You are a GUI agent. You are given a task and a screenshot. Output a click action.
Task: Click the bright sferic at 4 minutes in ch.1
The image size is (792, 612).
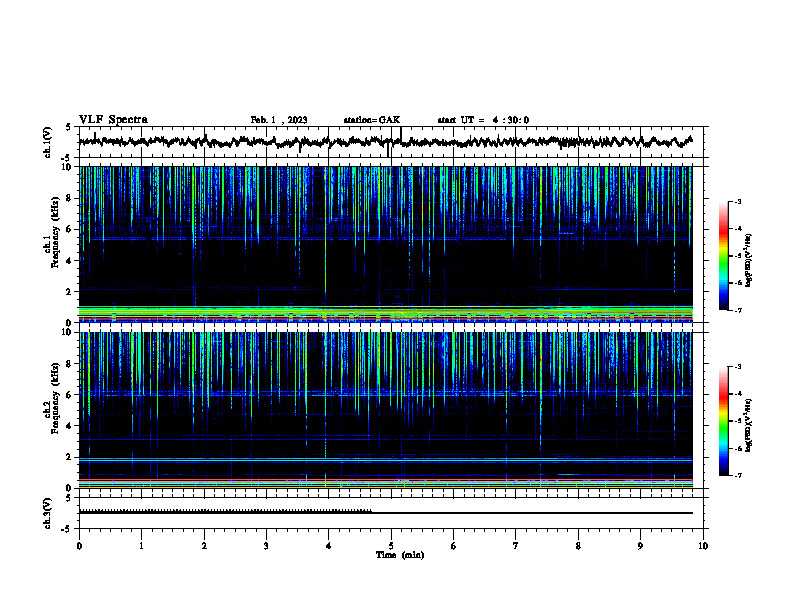[x=325, y=237]
